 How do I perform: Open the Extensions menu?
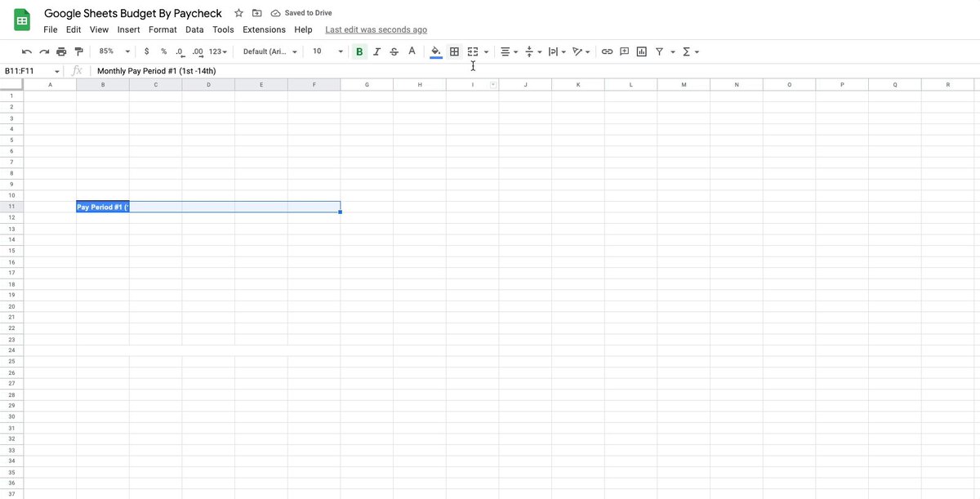click(x=264, y=29)
